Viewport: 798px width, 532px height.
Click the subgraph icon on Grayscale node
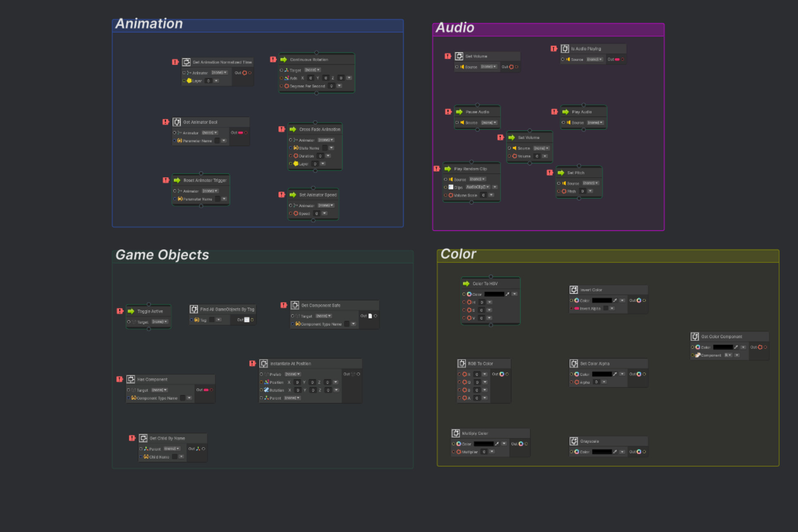click(x=574, y=441)
